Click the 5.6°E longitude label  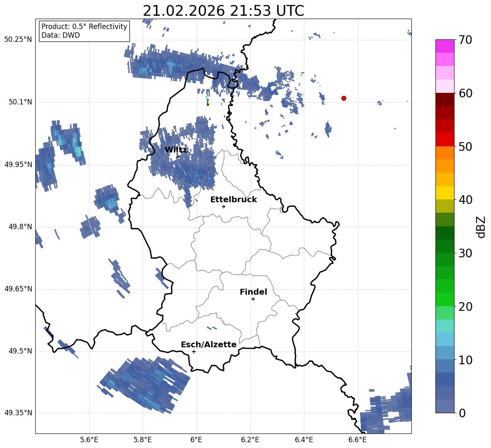pos(89,440)
